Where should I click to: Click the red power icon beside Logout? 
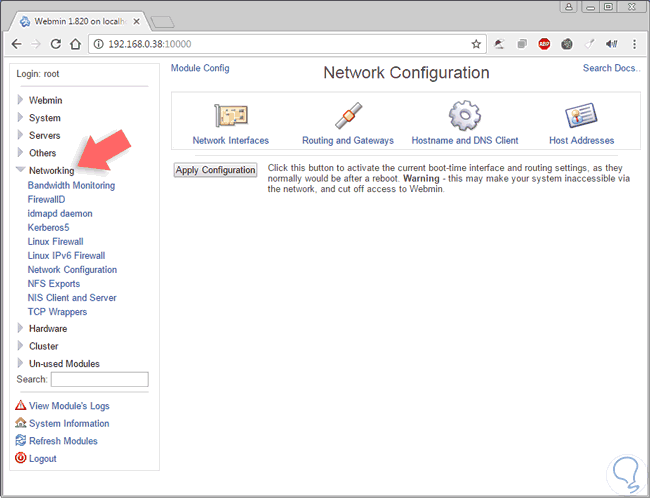click(x=20, y=458)
